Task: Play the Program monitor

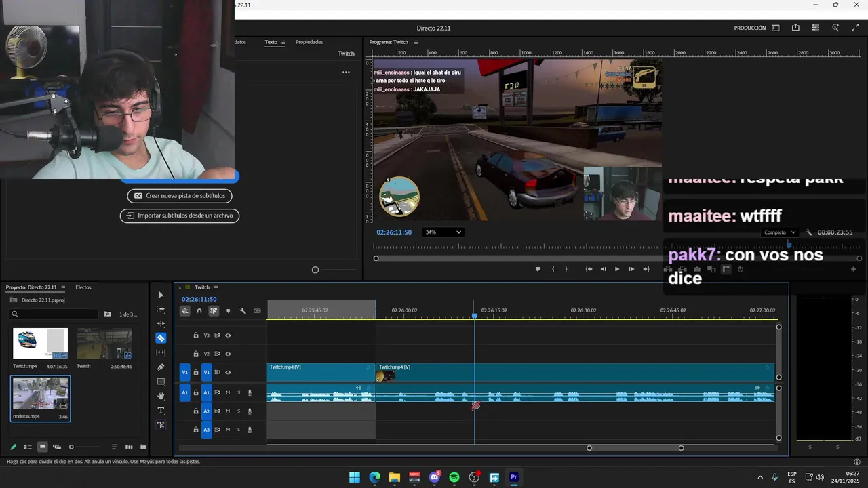Action: click(x=617, y=269)
